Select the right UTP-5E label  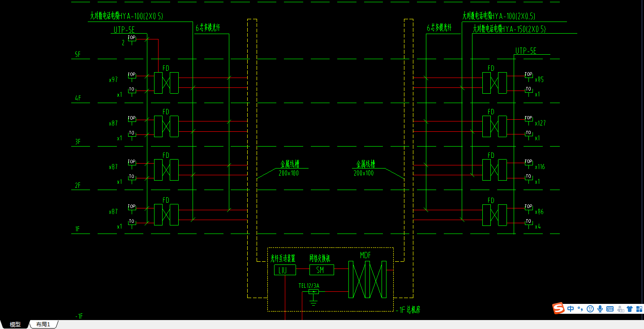tap(526, 51)
